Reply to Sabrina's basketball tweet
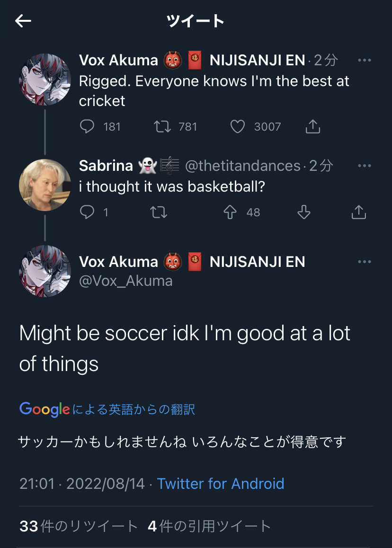Screen dimensions: 392x548 pos(87,212)
